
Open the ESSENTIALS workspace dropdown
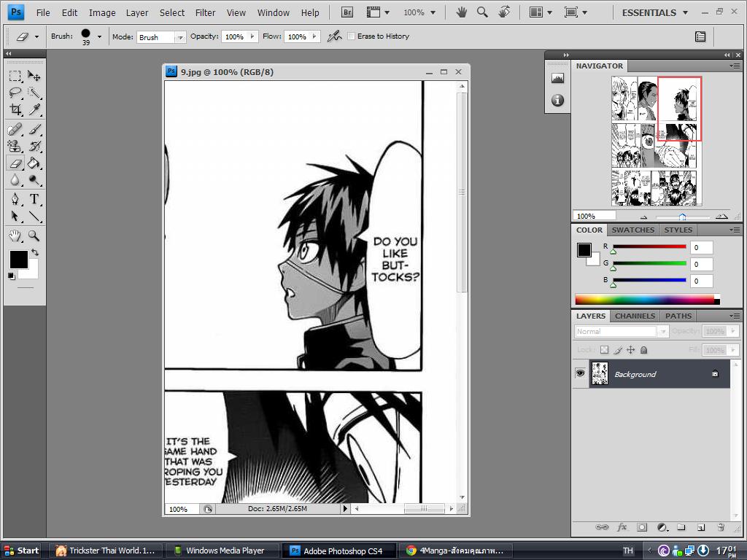(654, 13)
